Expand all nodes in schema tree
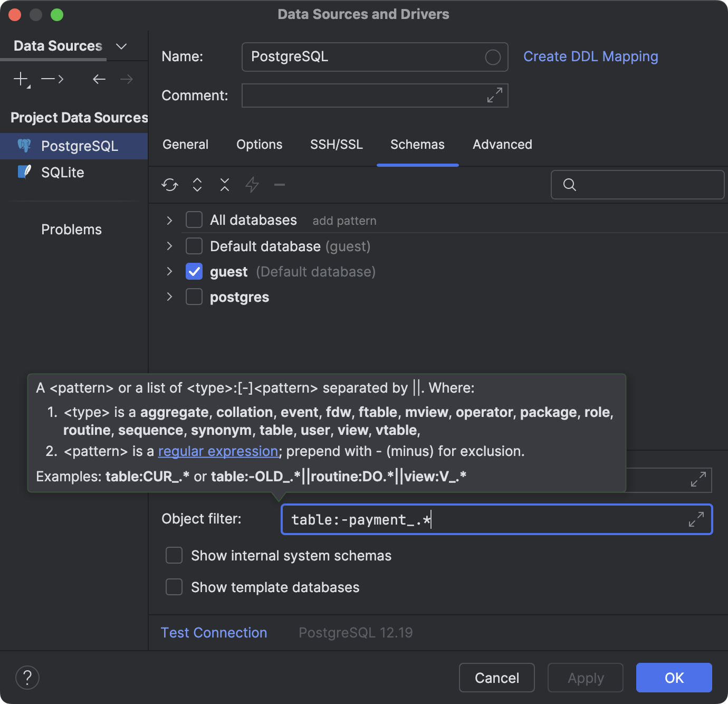This screenshot has width=728, height=704. [197, 185]
